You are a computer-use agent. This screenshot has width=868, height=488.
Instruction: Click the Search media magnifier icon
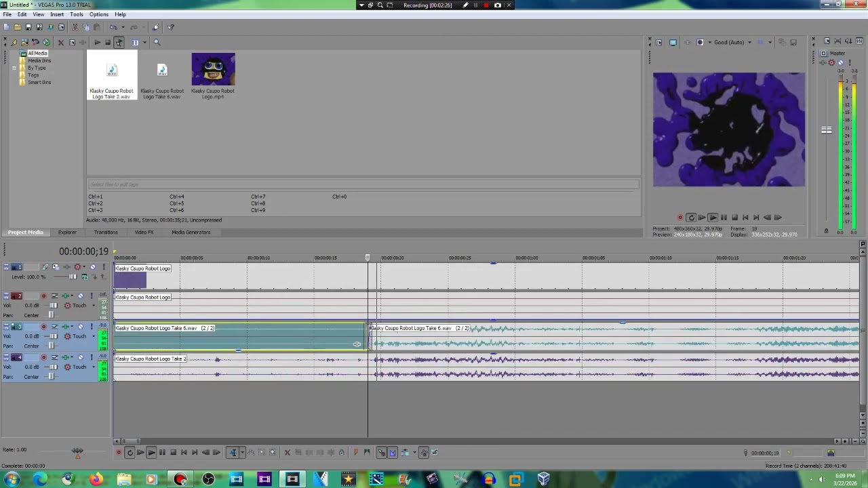pos(157,42)
